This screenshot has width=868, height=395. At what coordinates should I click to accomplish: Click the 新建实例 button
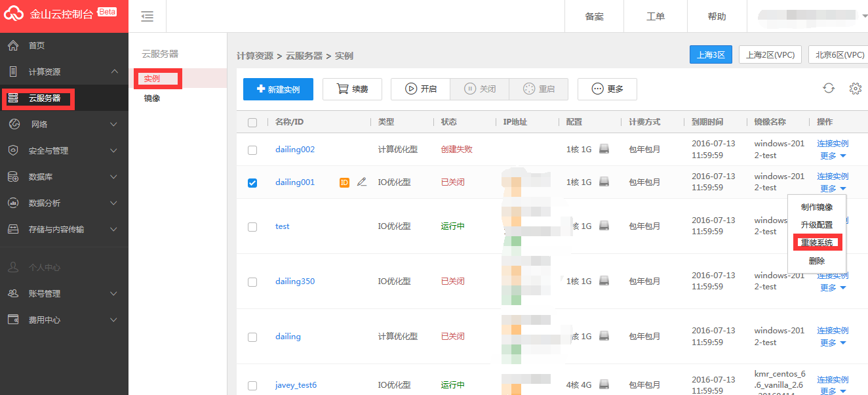(278, 89)
